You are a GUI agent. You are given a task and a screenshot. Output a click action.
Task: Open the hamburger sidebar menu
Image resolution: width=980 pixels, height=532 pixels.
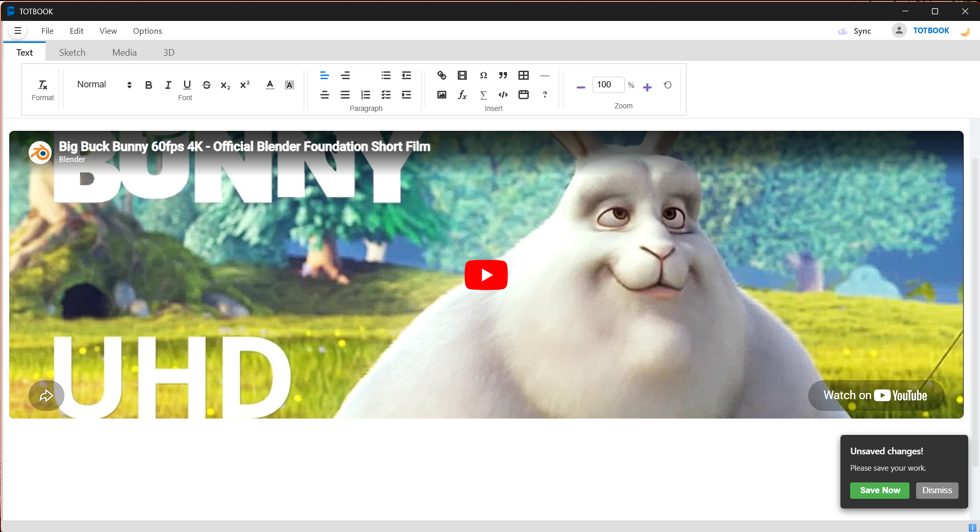18,31
